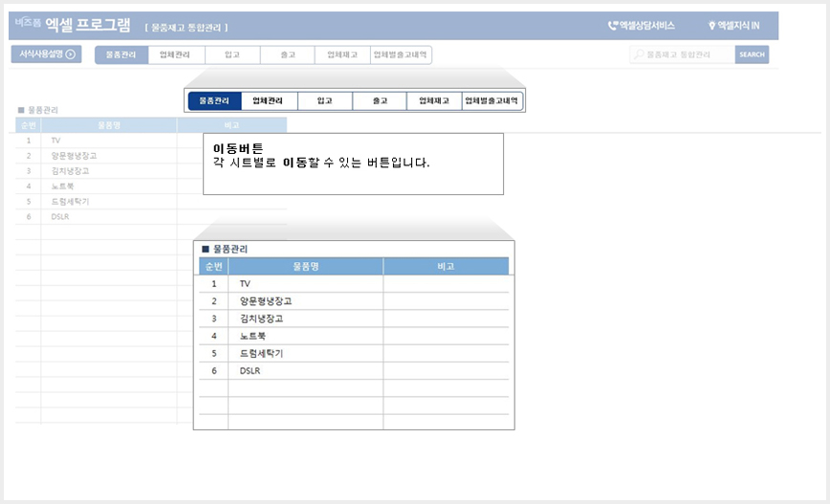Focus the 물품재고 통합관리 search field
Image resolution: width=830 pixels, height=504 pixels.
(683, 54)
